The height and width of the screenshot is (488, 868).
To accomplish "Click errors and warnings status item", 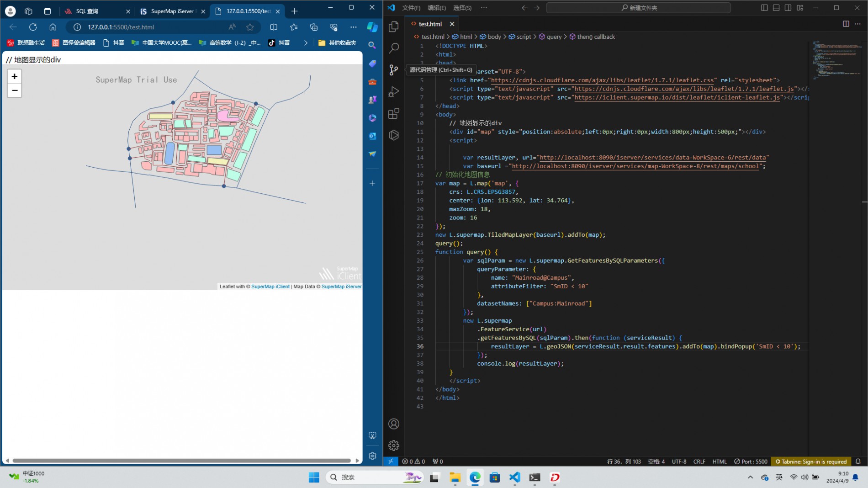I will [x=413, y=461].
